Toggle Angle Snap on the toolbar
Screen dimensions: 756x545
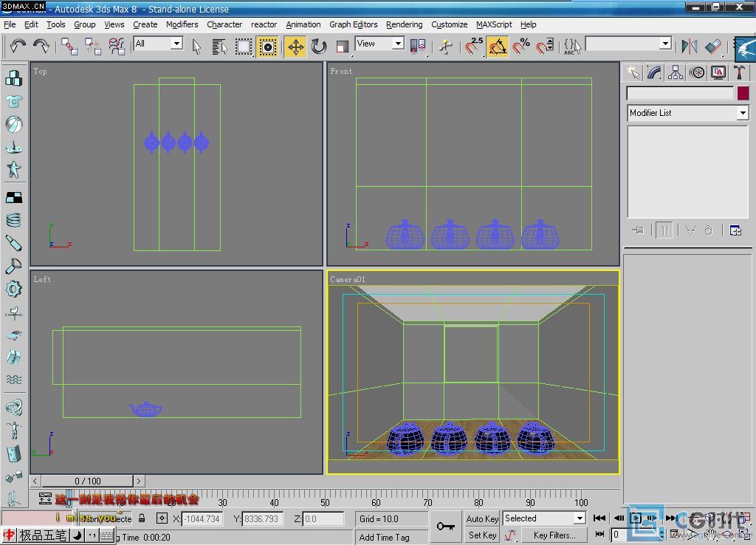pos(498,47)
